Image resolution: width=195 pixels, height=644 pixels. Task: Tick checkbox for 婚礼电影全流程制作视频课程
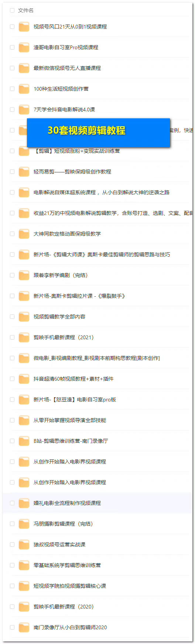point(12,503)
